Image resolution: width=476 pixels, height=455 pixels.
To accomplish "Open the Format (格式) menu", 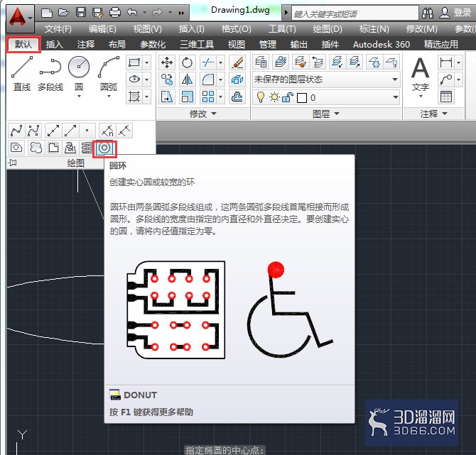I will [236, 29].
